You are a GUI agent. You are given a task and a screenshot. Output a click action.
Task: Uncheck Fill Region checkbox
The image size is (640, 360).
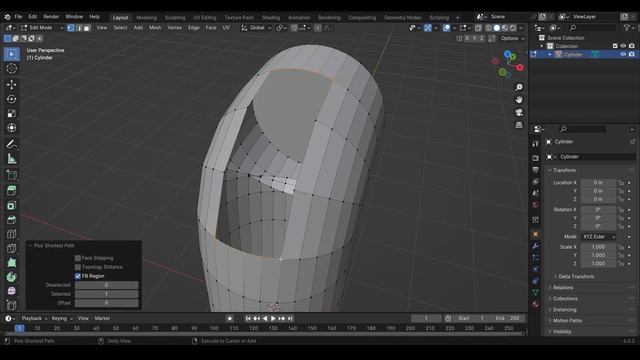click(x=78, y=276)
